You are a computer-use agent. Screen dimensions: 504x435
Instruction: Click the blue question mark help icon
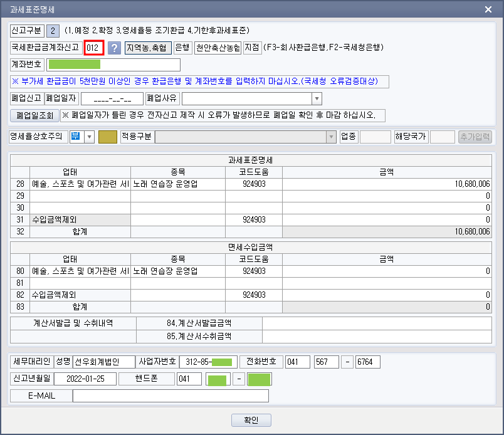click(x=114, y=48)
